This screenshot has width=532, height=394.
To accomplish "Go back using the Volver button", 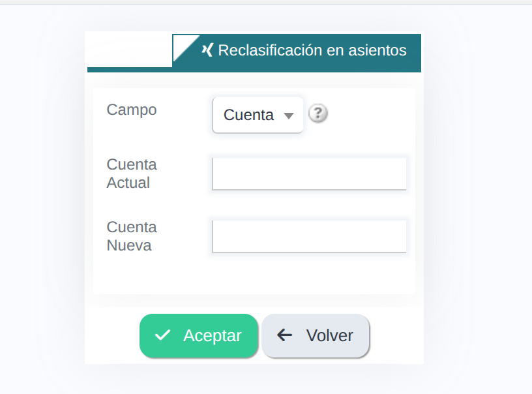I will (315, 336).
